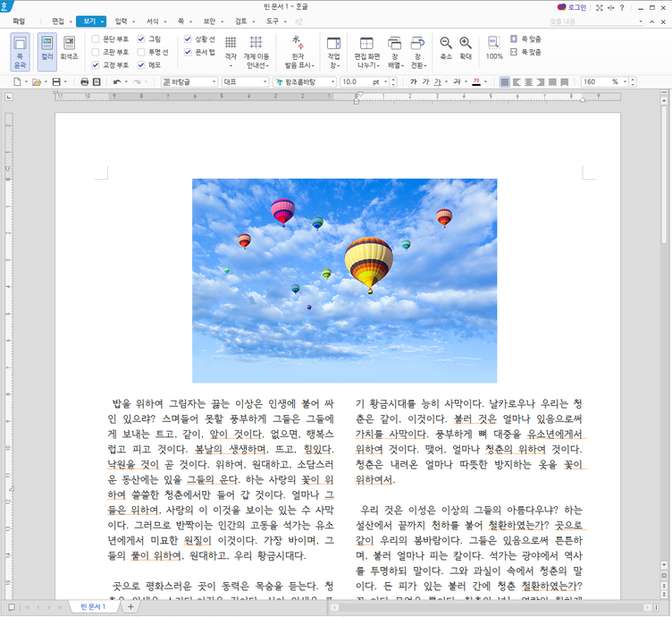The height and width of the screenshot is (617, 672).
Task: Apply italic with the slanted 가 icon
Action: pyautogui.click(x=425, y=81)
